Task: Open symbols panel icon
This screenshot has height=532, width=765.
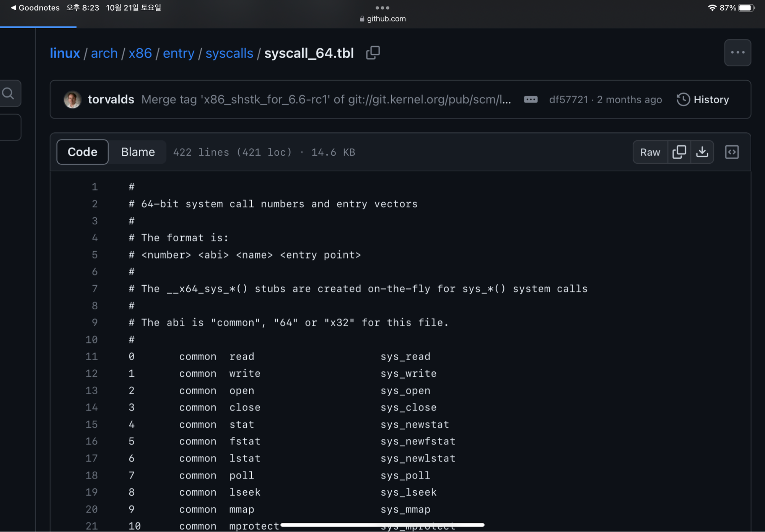Action: tap(731, 152)
